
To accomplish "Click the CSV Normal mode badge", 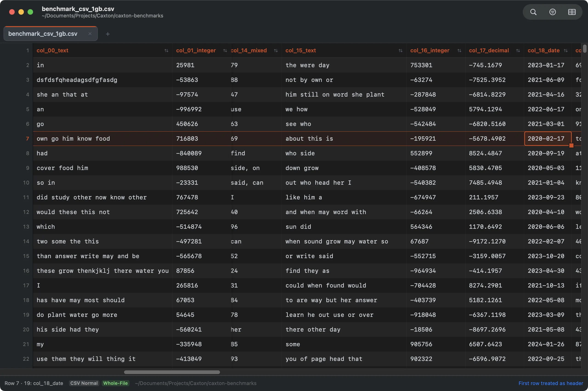I will pyautogui.click(x=84, y=383).
